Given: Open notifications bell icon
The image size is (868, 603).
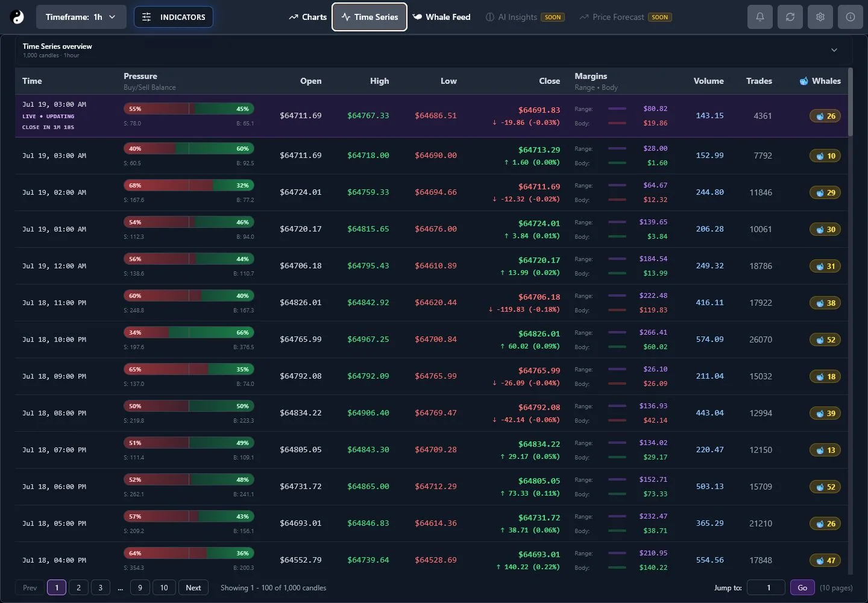Looking at the screenshot, I should coord(760,17).
